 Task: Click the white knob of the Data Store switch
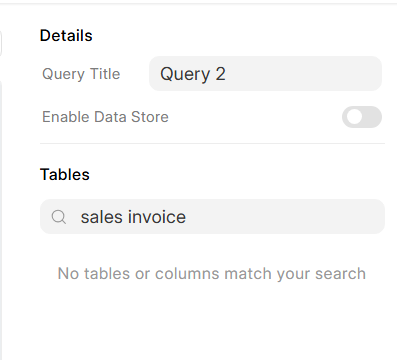[x=354, y=117]
